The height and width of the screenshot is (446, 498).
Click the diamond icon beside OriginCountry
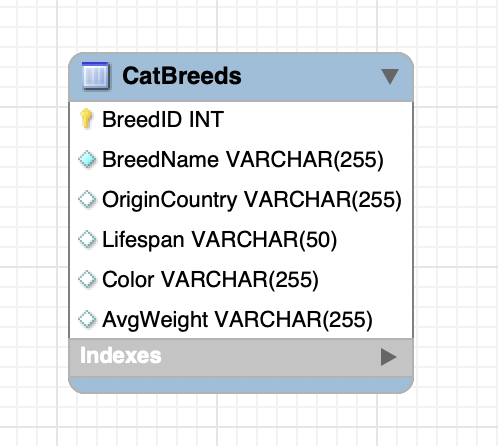coord(87,199)
